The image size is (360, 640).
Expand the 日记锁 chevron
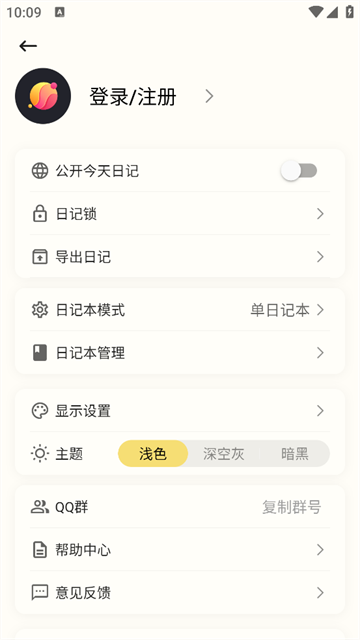(x=320, y=214)
